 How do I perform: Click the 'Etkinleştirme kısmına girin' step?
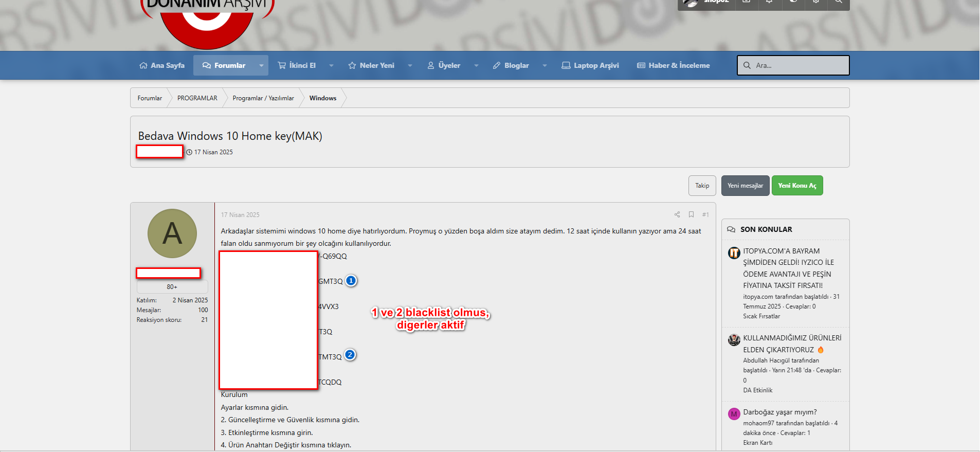[267, 433]
